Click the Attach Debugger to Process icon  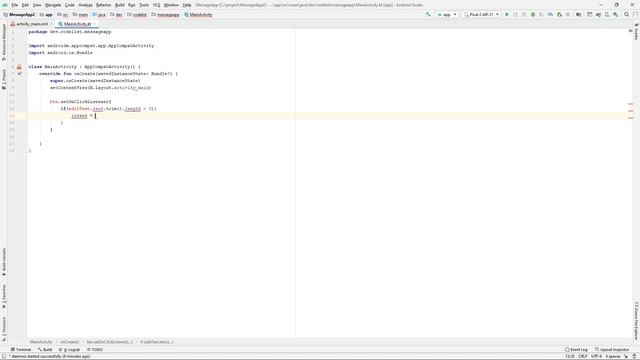[x=559, y=14]
